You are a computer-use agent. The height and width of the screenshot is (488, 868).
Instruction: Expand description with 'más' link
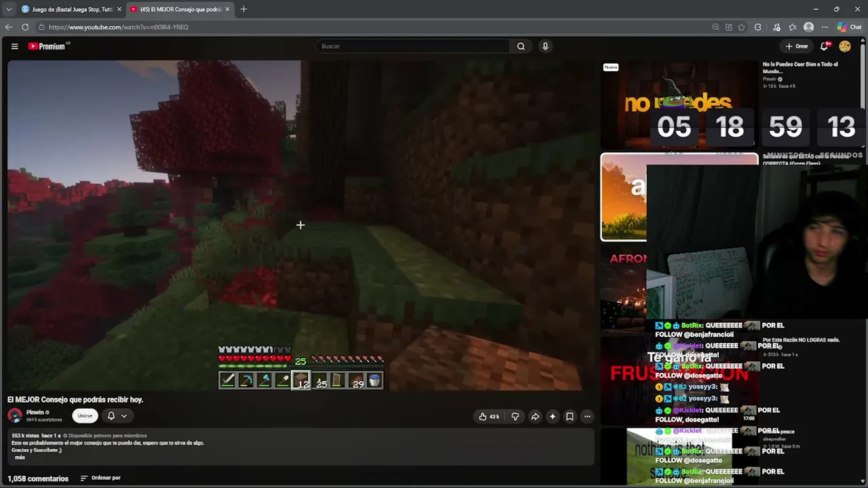[20, 457]
